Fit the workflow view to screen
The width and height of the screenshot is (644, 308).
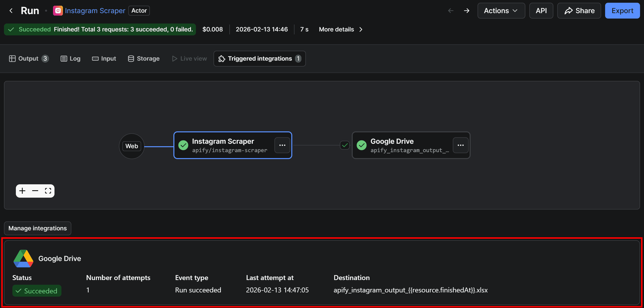coord(48,191)
